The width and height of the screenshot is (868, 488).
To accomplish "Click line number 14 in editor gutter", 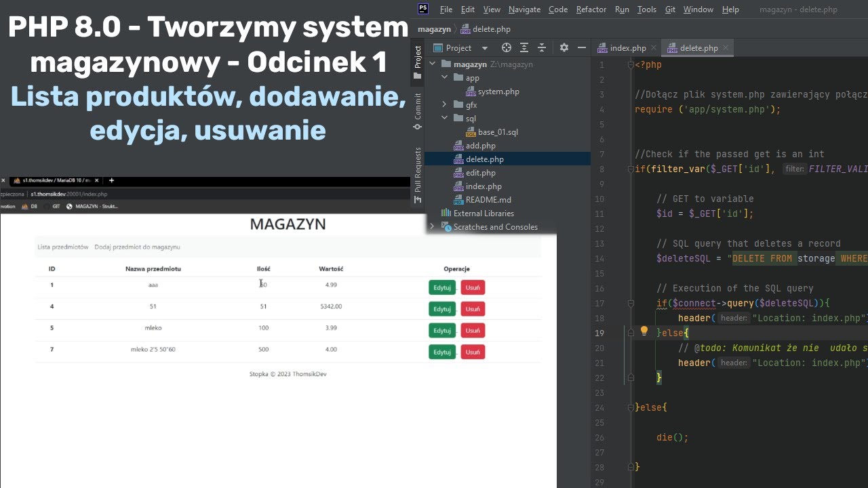I will [599, 258].
